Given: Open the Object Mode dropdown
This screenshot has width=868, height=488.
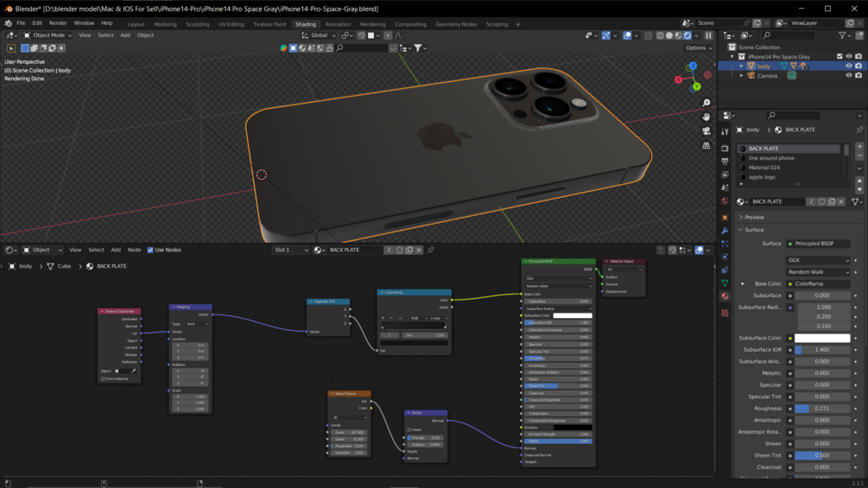Looking at the screenshot, I should [48, 35].
